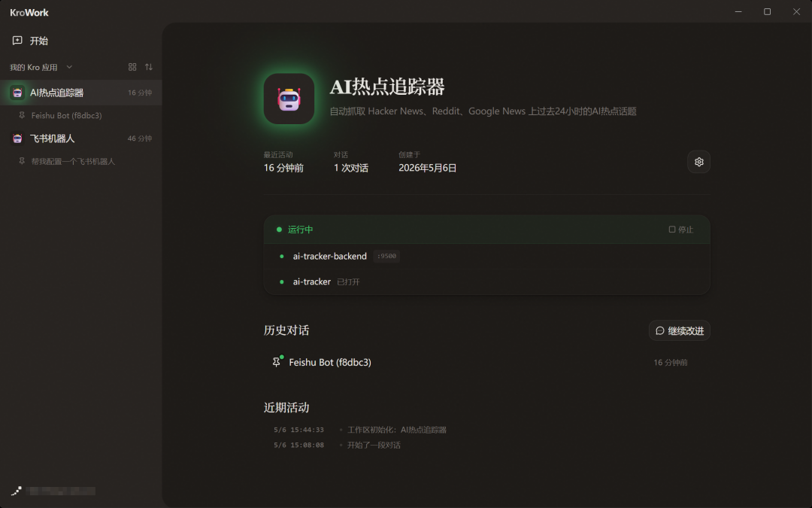Expand the 我的 Kro 应用 dropdown chevron
The width and height of the screenshot is (812, 508).
pos(69,67)
